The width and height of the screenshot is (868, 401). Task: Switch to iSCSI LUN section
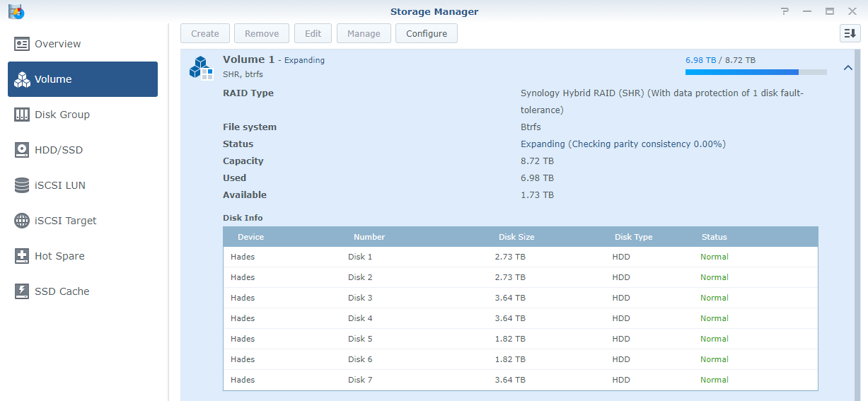coord(83,185)
